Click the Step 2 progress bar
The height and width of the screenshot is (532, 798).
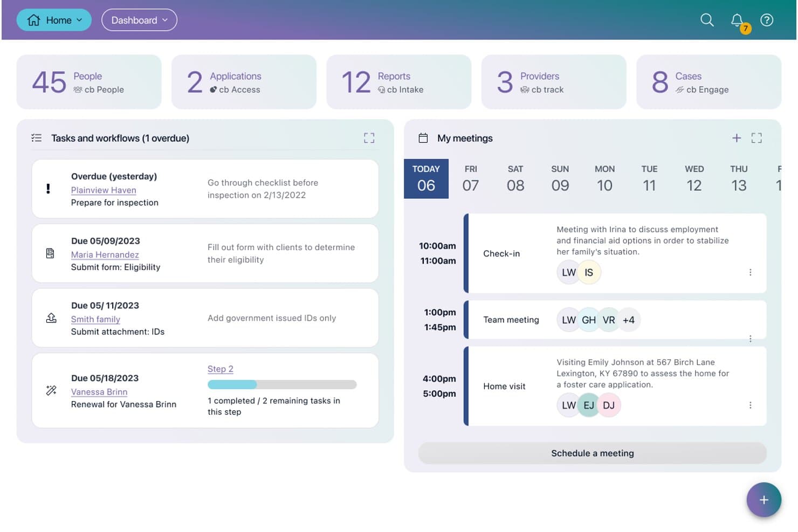(282, 385)
